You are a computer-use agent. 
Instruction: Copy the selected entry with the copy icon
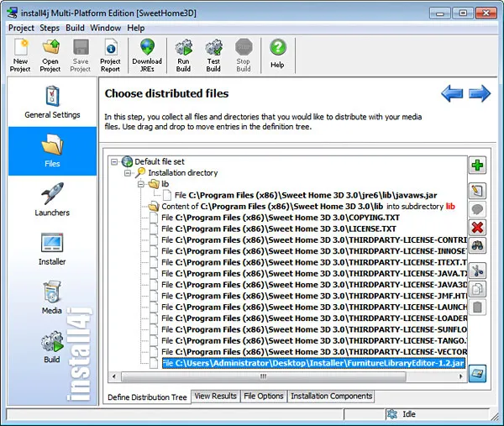coord(477,289)
